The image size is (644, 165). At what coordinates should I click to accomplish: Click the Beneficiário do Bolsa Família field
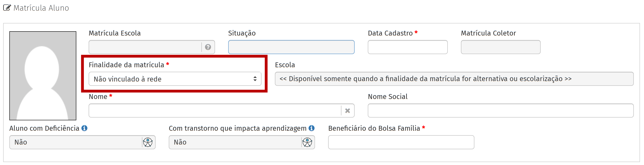[x=401, y=142]
